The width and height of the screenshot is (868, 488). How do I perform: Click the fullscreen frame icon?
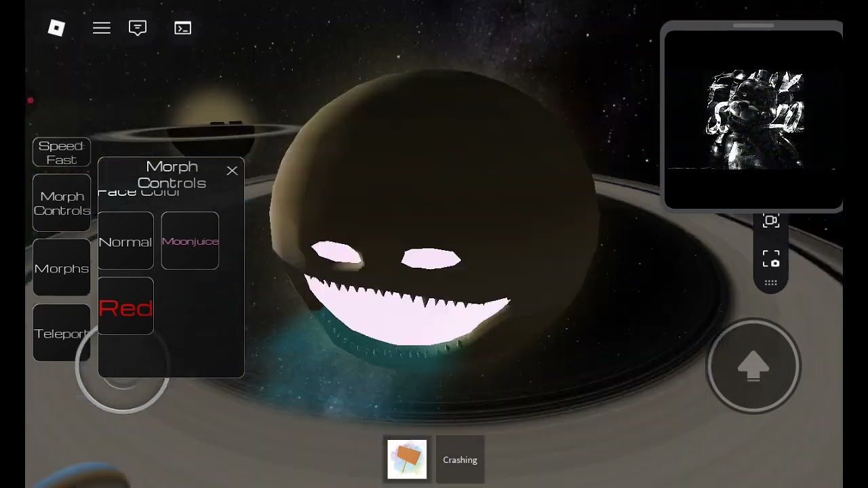[771, 258]
